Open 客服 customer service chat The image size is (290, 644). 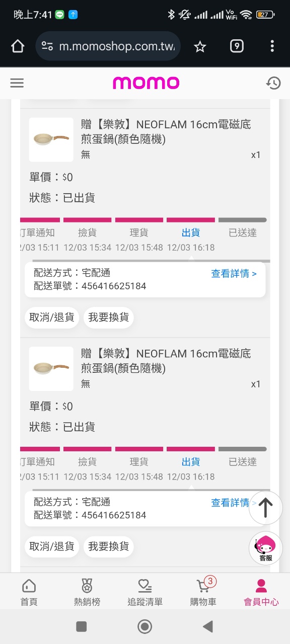[x=266, y=548]
